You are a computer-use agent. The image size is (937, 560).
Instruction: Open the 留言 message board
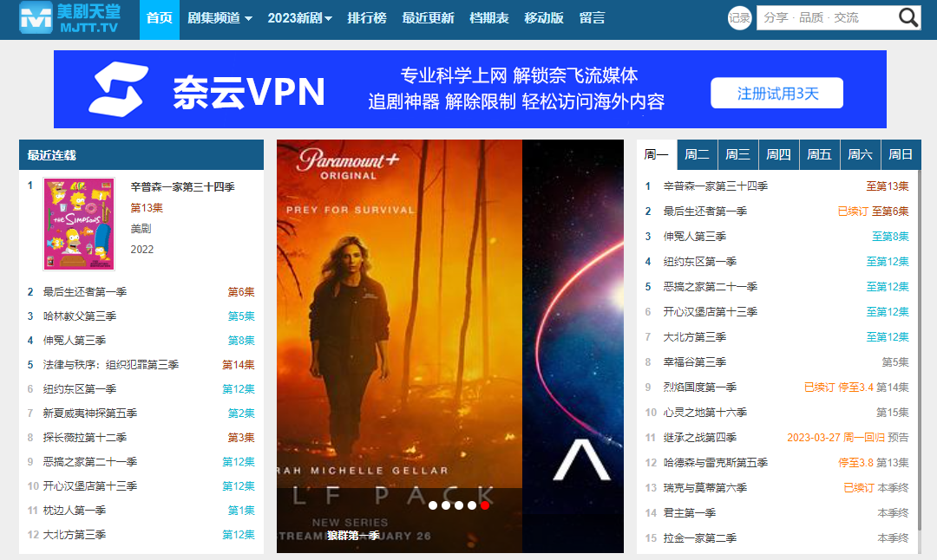pos(593,18)
